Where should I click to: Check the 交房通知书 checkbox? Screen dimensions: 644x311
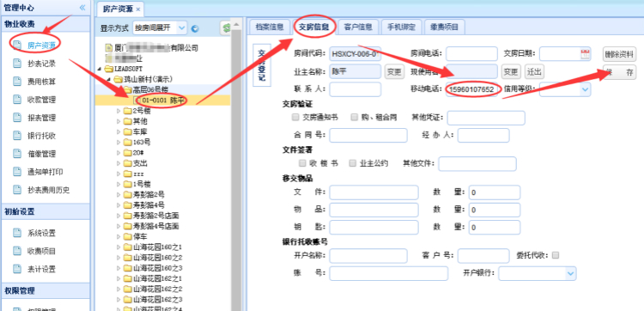point(295,118)
